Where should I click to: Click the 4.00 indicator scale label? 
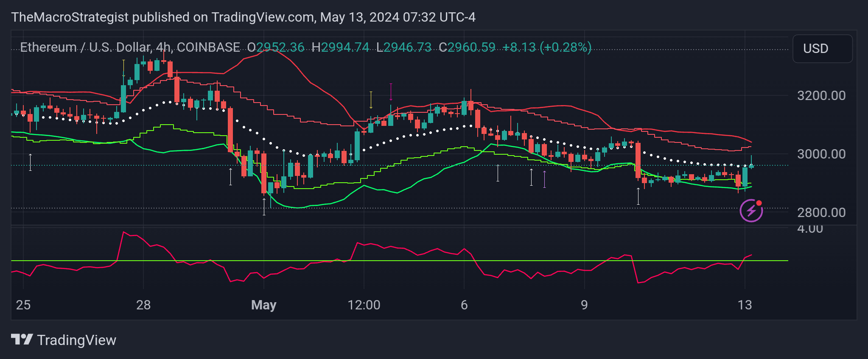coord(810,229)
